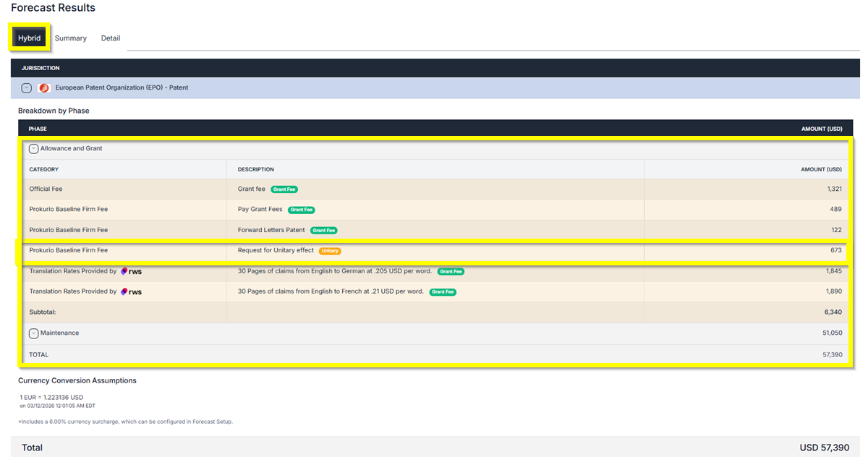Click Grant Fee badge on English to French row

click(443, 292)
